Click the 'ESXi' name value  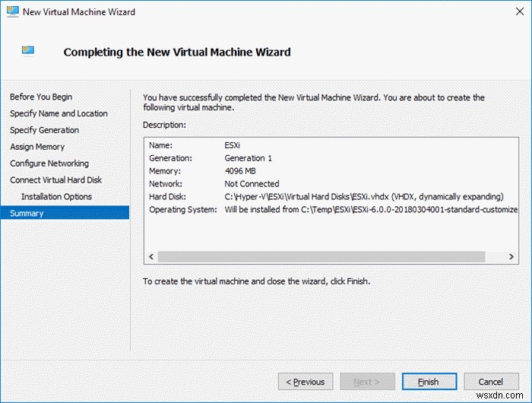point(233,145)
